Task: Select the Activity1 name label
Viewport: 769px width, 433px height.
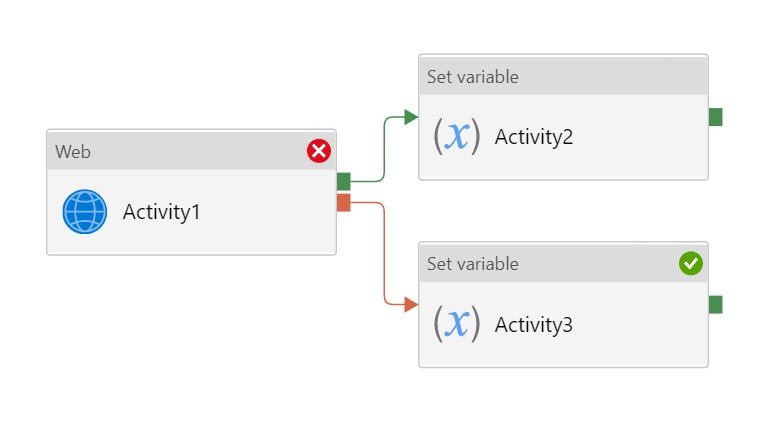Action: [x=162, y=212]
